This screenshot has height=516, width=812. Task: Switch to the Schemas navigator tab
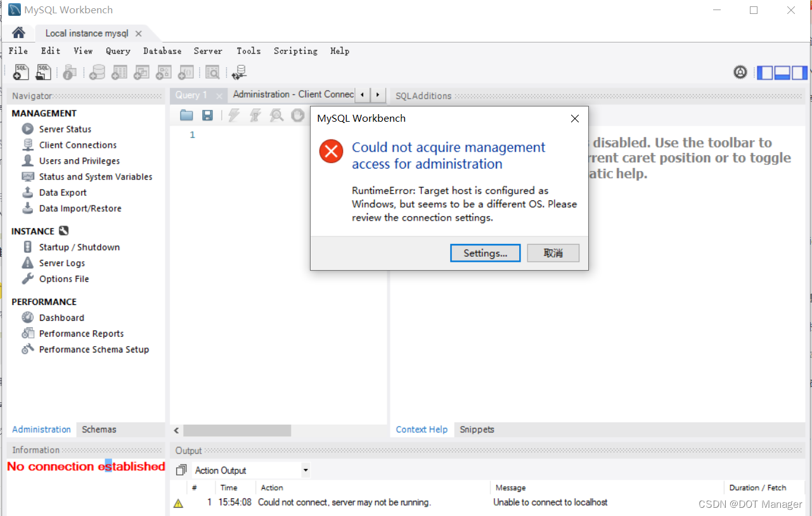coord(99,429)
